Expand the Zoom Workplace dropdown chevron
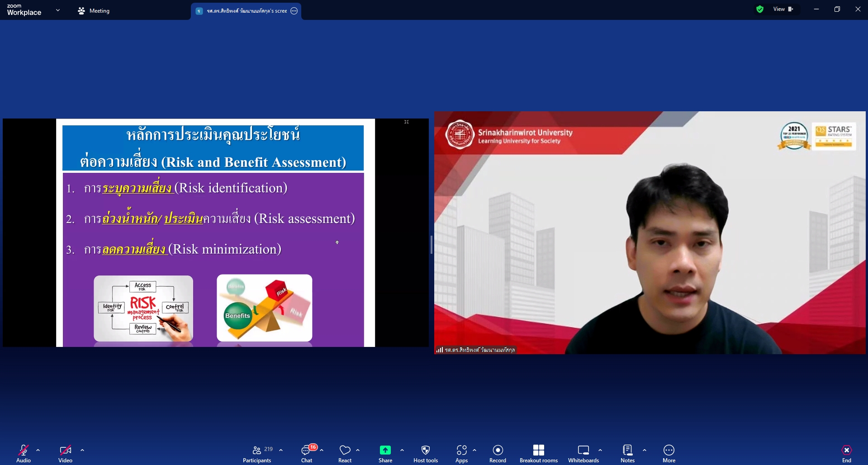The width and height of the screenshot is (868, 465). pyautogui.click(x=57, y=10)
